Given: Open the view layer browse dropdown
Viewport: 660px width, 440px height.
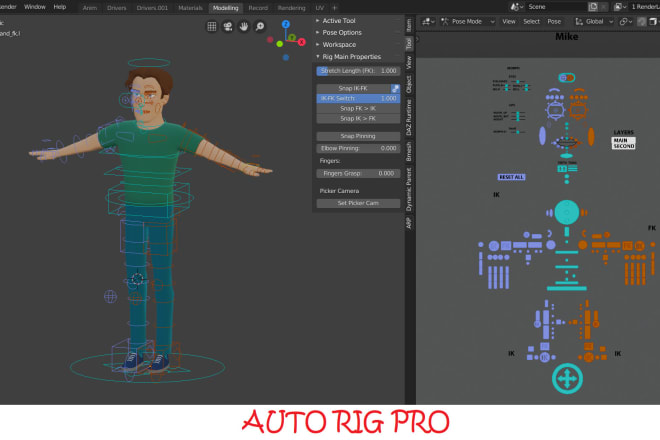Looking at the screenshot, I should click(619, 7).
